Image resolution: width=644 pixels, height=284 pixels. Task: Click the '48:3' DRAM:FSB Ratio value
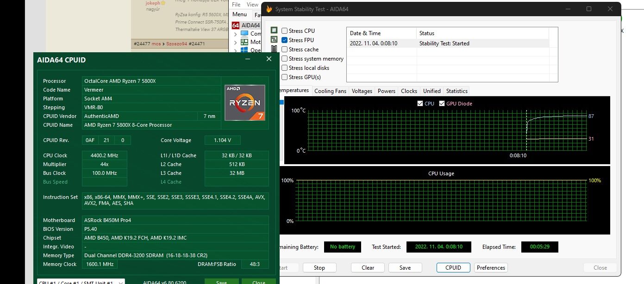tap(254, 264)
